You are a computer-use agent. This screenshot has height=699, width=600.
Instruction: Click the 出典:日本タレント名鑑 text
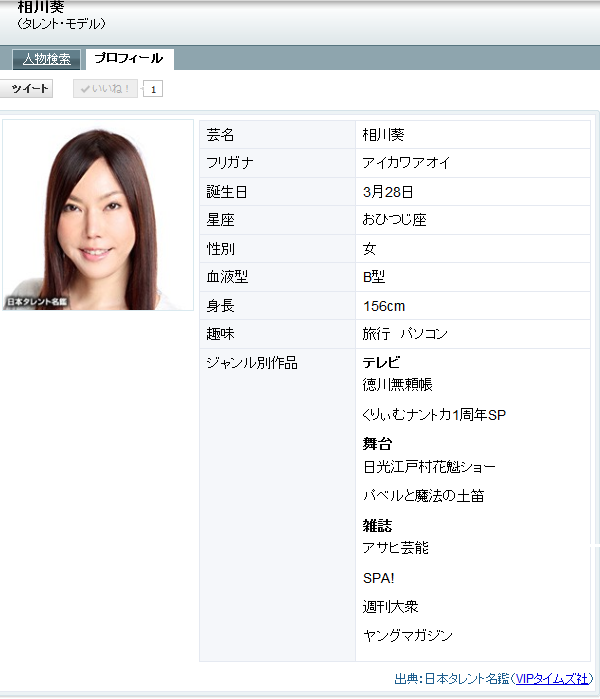pyautogui.click(x=452, y=678)
